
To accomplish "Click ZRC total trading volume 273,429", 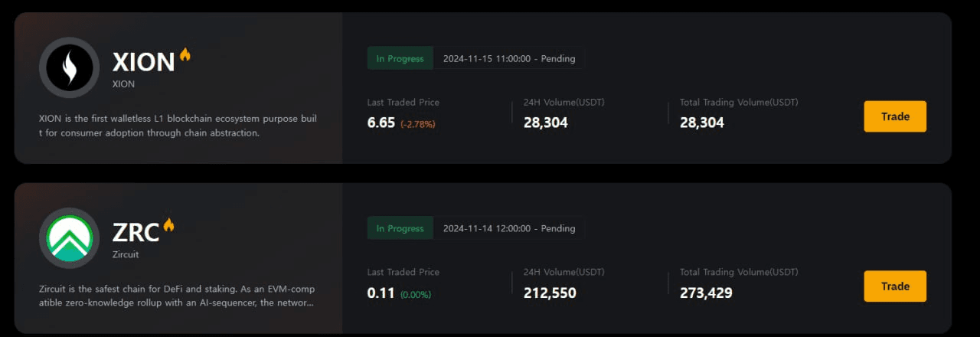I will click(x=706, y=293).
